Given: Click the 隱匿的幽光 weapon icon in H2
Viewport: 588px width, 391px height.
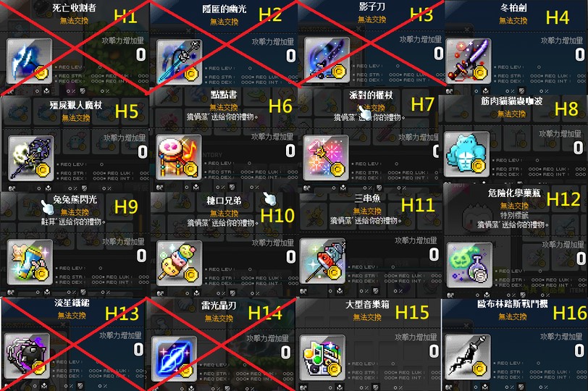Looking at the screenshot, I should [x=180, y=62].
